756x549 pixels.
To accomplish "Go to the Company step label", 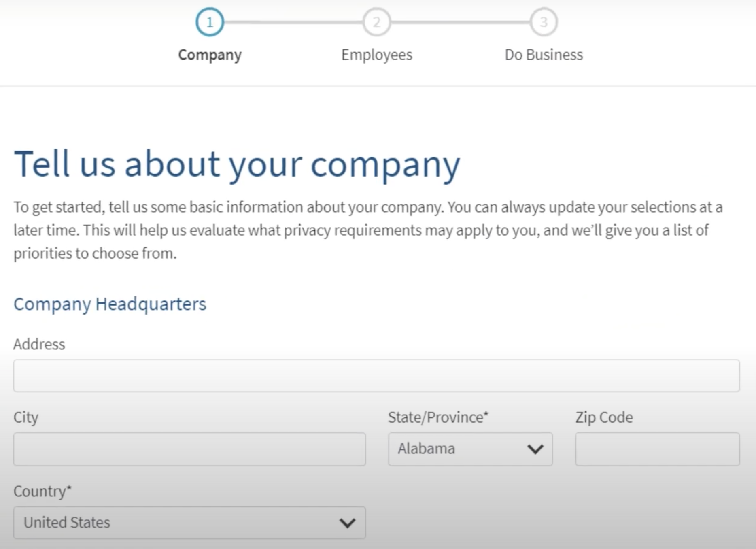I will tap(210, 55).
